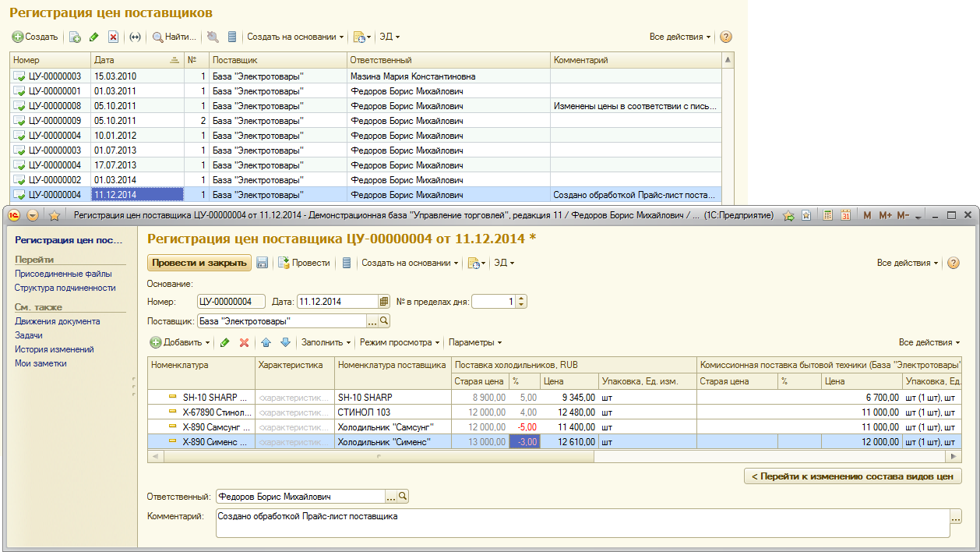Click the green pencil edit icon in list toolbar
980x552 pixels.
pos(94,37)
